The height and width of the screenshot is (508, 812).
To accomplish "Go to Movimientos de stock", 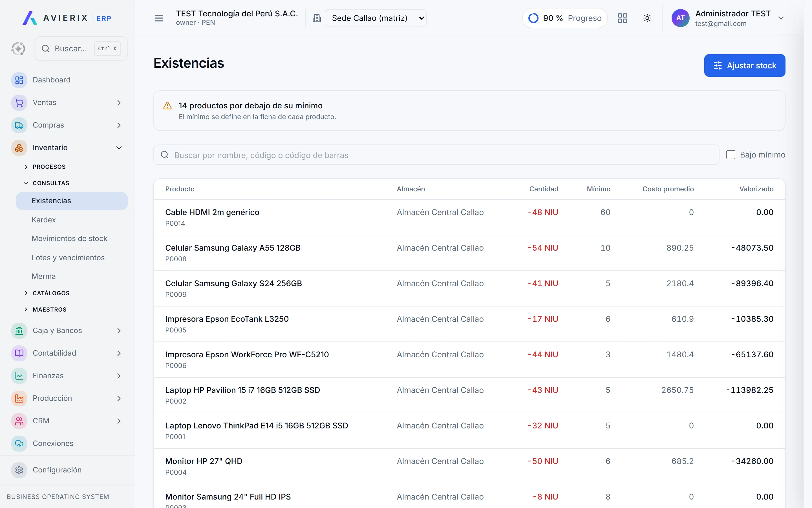I will 69,238.
